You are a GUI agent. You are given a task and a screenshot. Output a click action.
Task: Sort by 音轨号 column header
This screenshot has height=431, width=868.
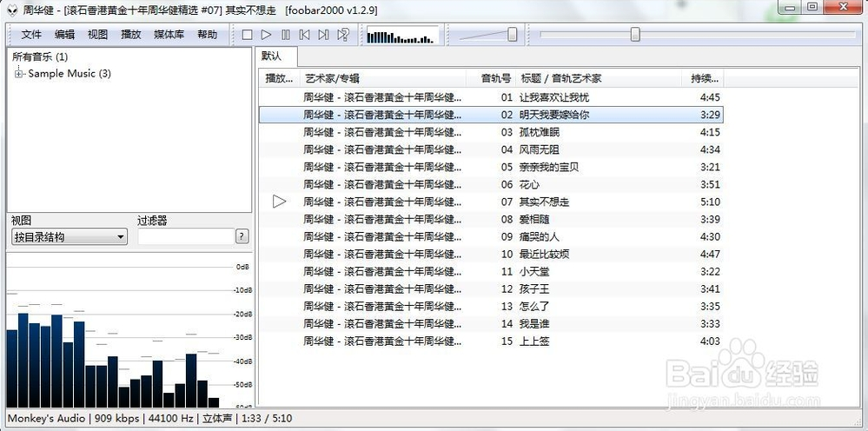point(491,78)
